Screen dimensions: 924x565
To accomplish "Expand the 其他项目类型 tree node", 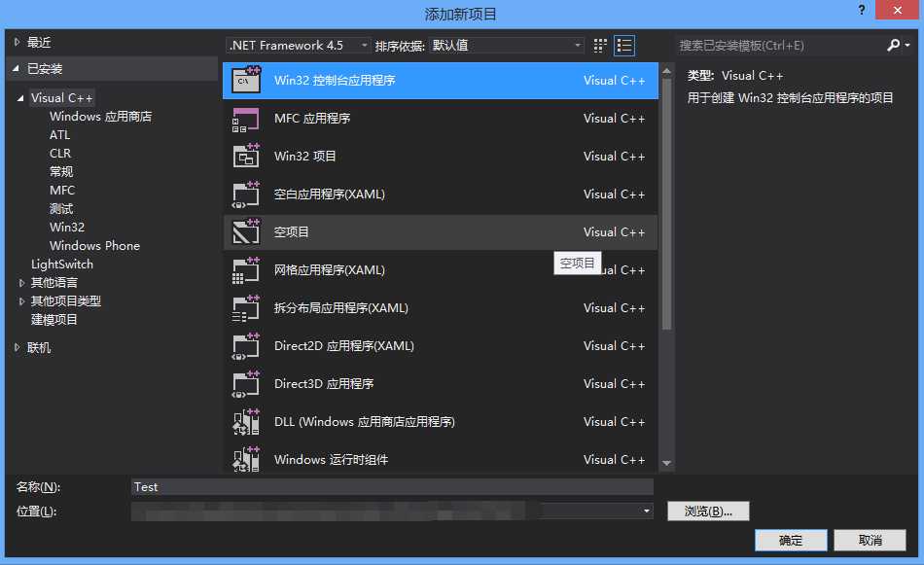I will point(21,301).
